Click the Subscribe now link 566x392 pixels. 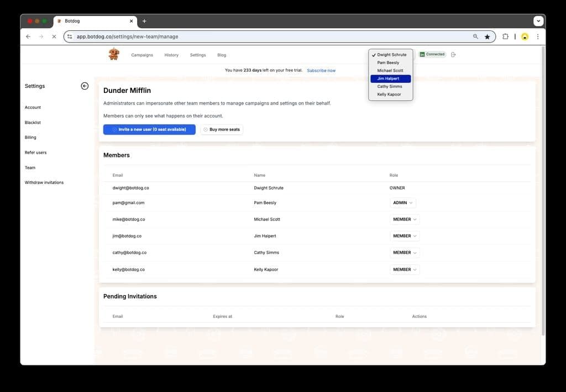tap(321, 70)
